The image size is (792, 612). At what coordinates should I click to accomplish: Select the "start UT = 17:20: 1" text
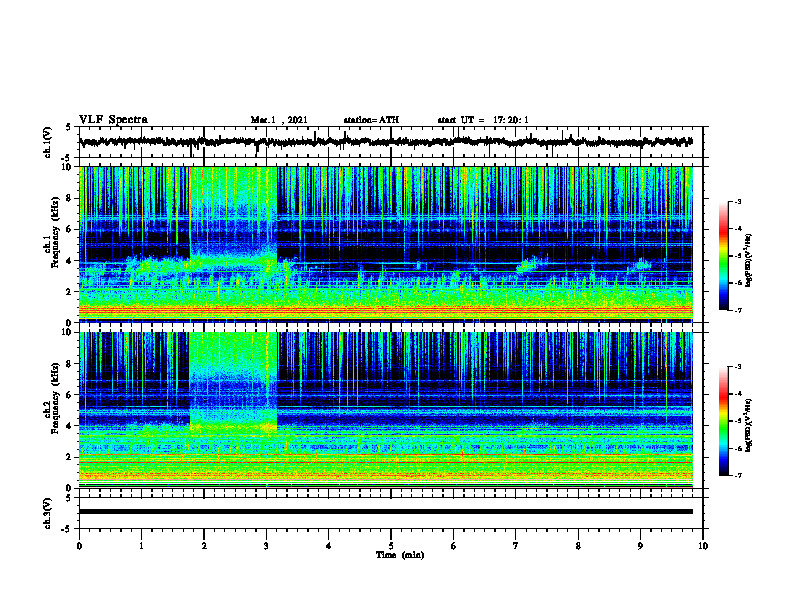(483, 120)
